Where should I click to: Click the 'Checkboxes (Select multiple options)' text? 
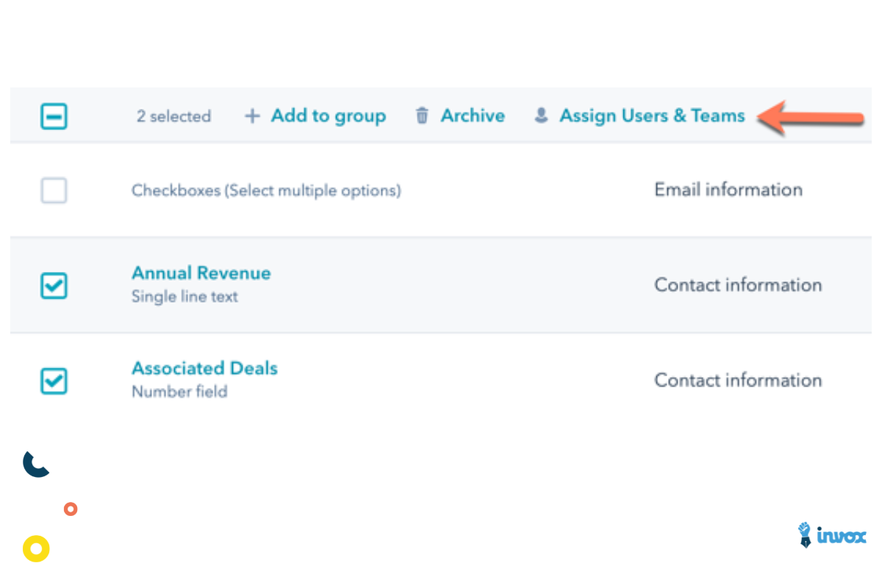point(266,190)
